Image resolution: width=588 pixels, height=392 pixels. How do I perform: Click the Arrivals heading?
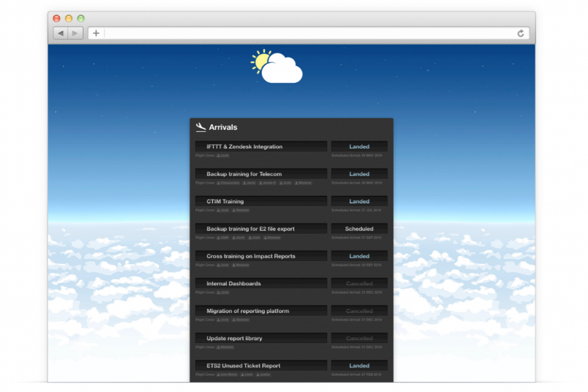[223, 127]
